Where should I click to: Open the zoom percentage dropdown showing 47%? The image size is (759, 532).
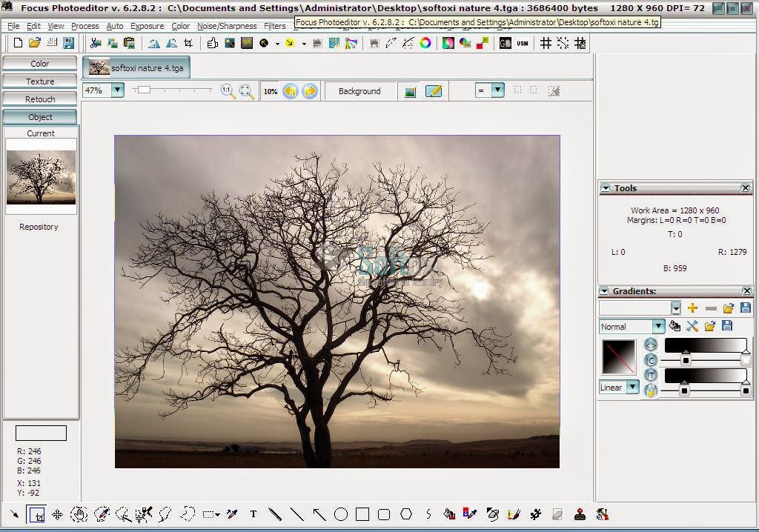click(116, 89)
